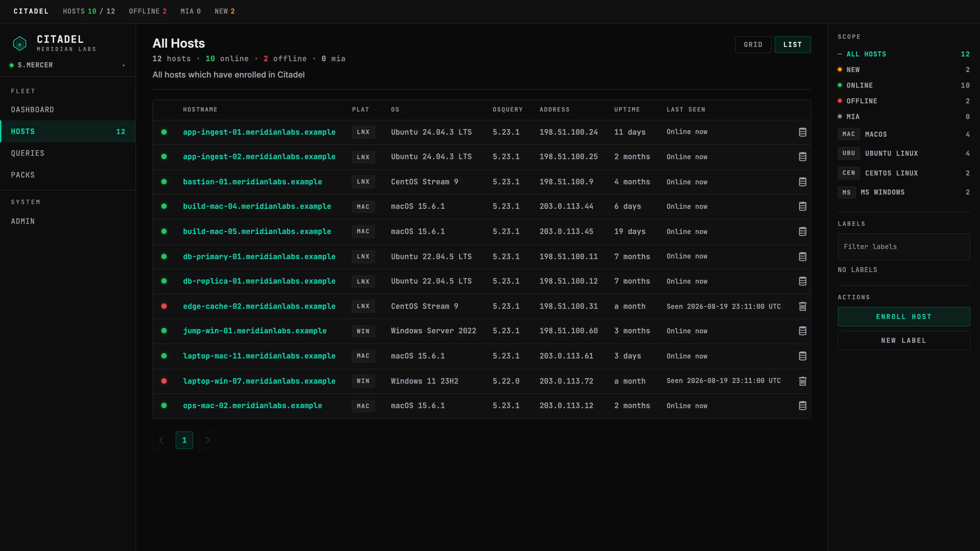Click the Citadel hexagon logo

point(20,43)
